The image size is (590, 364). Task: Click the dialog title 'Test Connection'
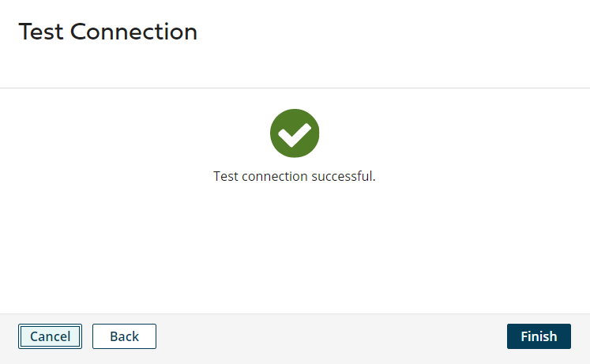click(x=108, y=32)
